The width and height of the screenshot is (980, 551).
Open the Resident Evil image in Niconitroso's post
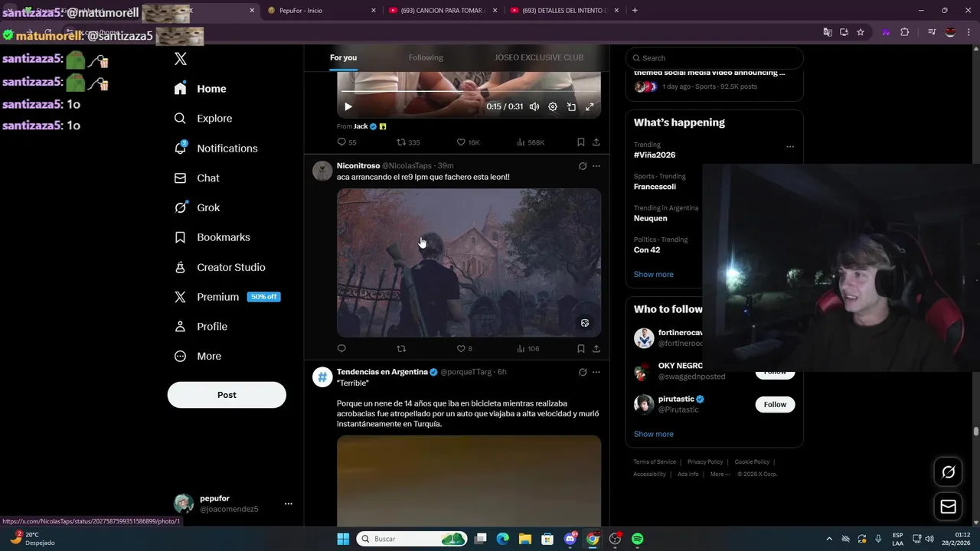469,262
